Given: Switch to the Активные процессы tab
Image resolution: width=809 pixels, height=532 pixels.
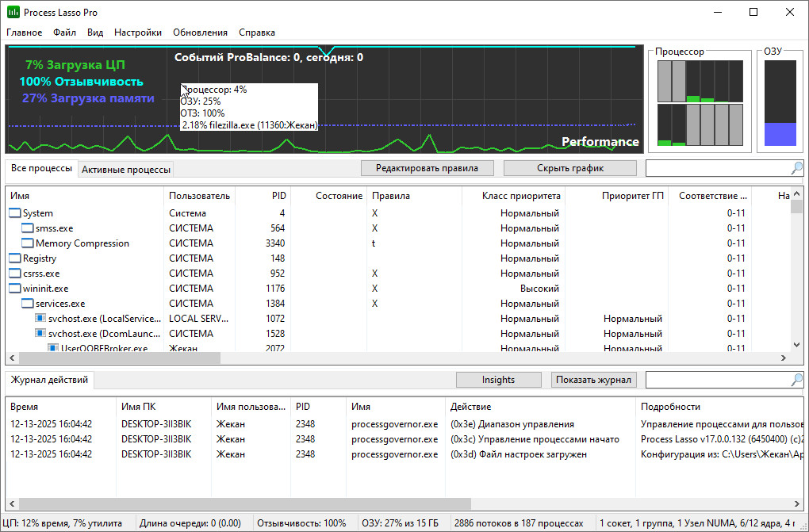Looking at the screenshot, I should (125, 170).
